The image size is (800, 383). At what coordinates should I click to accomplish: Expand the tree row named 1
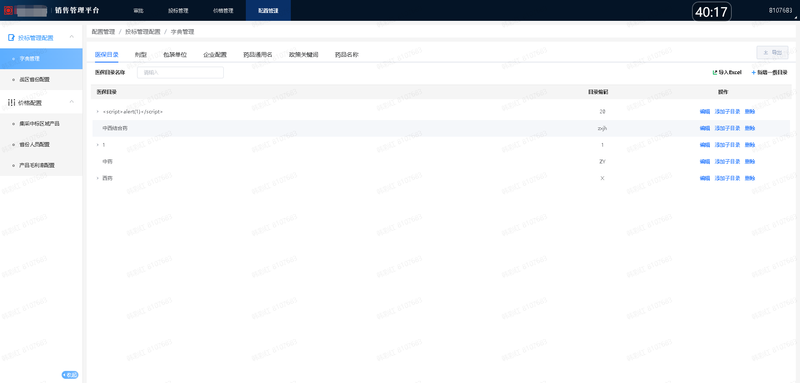pos(97,145)
